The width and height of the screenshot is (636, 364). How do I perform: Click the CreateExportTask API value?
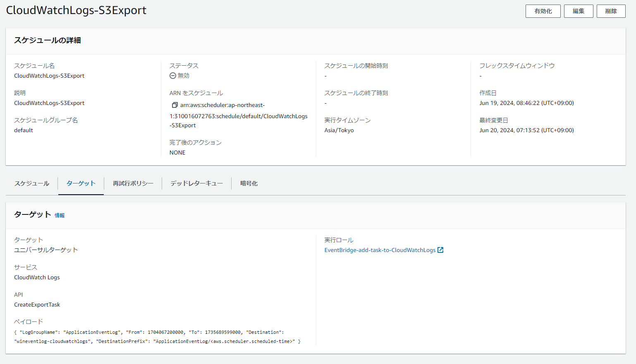coord(37,305)
